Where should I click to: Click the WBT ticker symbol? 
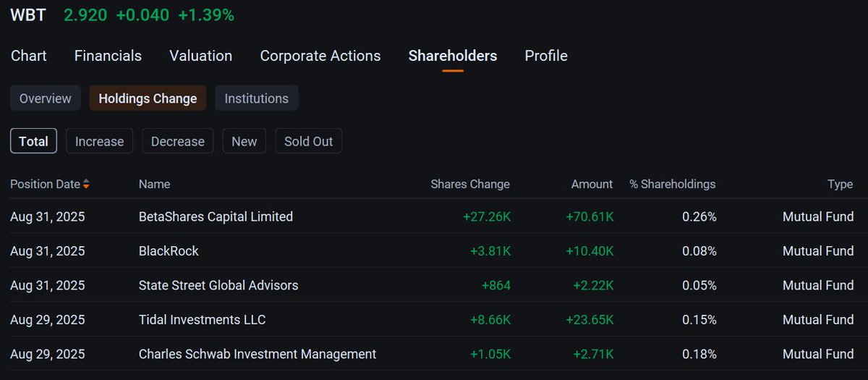(28, 15)
